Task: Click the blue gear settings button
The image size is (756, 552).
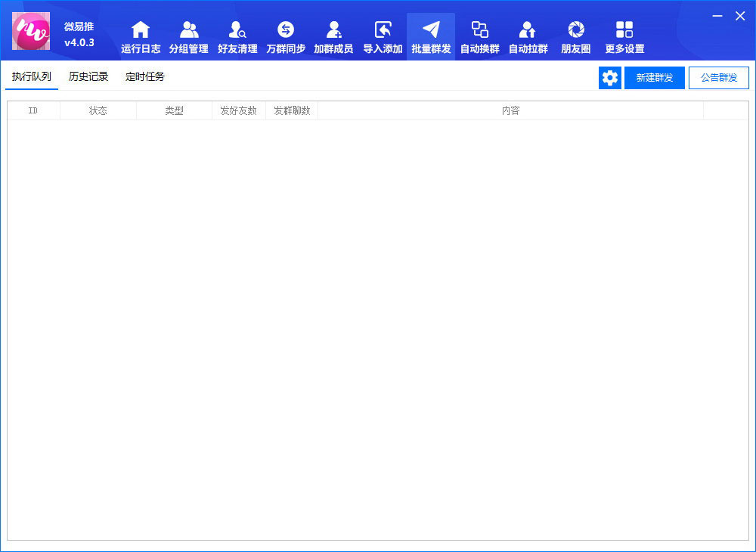Action: click(610, 78)
